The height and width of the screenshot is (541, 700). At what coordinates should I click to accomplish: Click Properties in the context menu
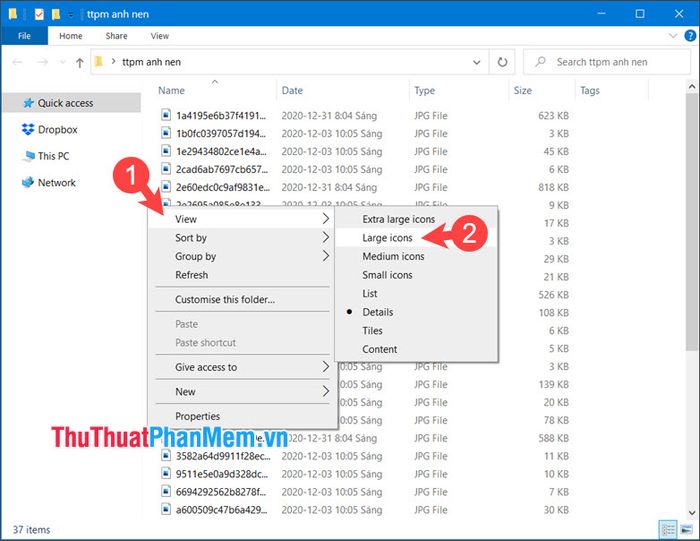tap(197, 416)
